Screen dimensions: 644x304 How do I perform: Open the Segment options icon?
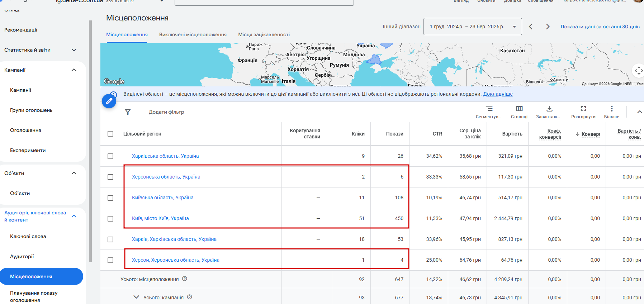pyautogui.click(x=489, y=109)
